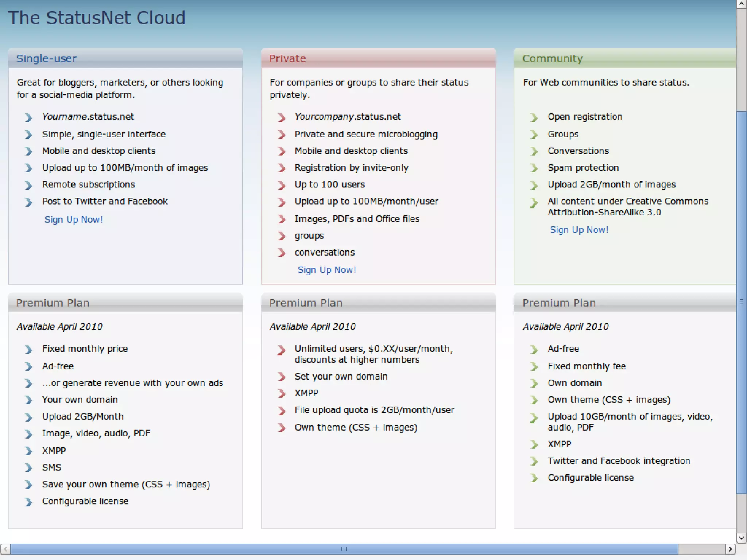The width and height of the screenshot is (747, 560).
Task: Click green arrow next to Open registration
Action: (534, 117)
